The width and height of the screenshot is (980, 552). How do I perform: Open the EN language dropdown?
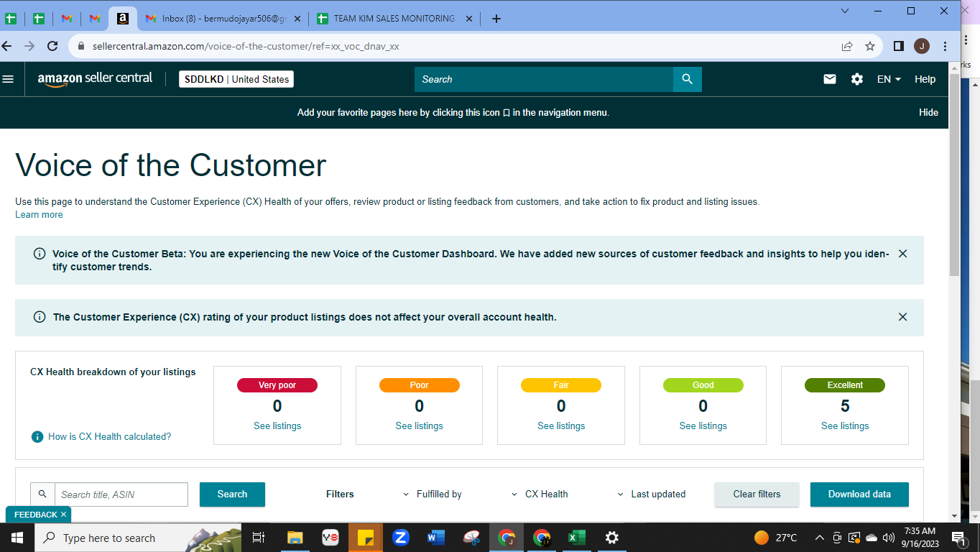tap(889, 79)
